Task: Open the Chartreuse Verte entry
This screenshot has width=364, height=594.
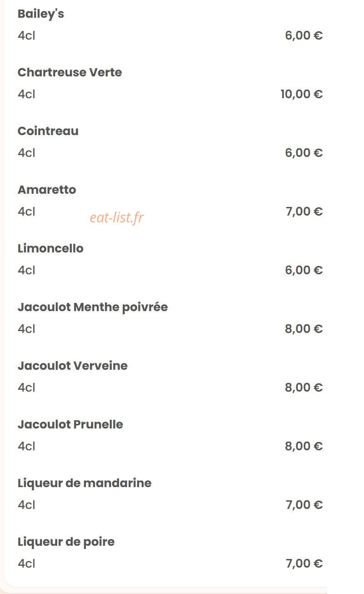Action: (70, 72)
